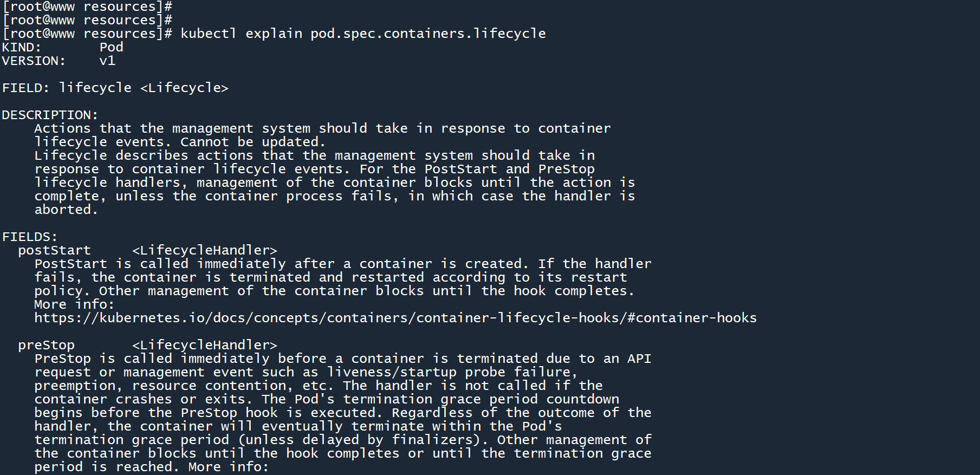This screenshot has height=475, width=980.
Task: Click the postStart field name
Action: (x=54, y=250)
